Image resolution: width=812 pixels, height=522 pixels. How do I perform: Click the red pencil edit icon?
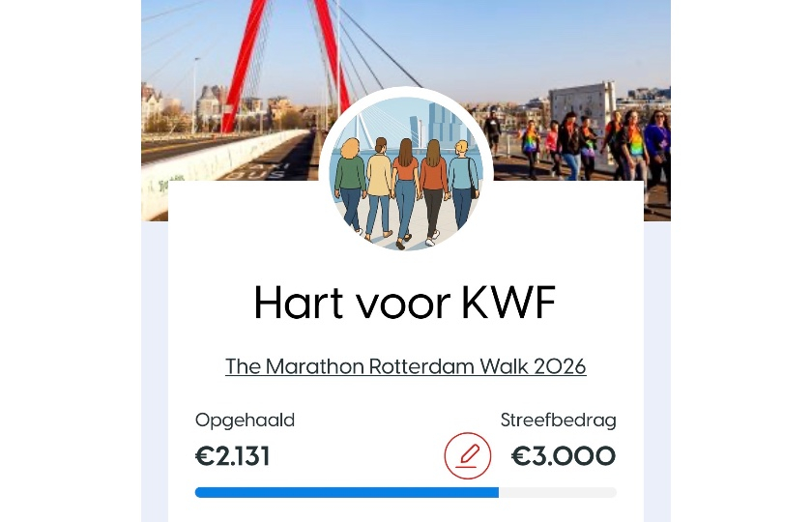pos(467,455)
